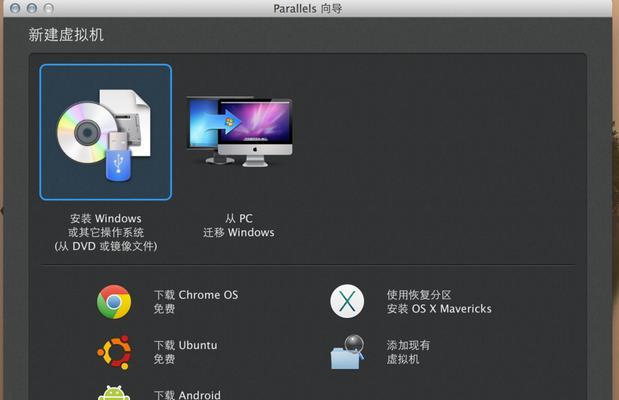Select the DVD and USB install icon

coord(105,132)
